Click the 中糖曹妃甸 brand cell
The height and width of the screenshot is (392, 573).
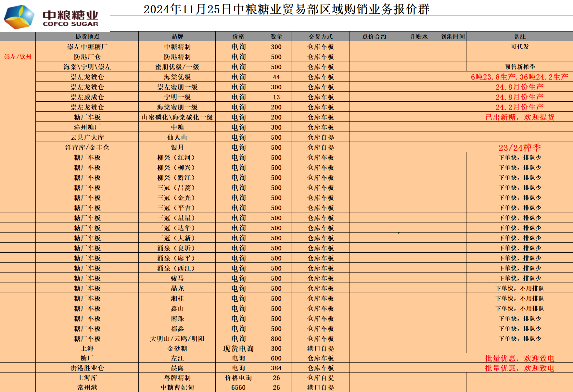click(177, 387)
